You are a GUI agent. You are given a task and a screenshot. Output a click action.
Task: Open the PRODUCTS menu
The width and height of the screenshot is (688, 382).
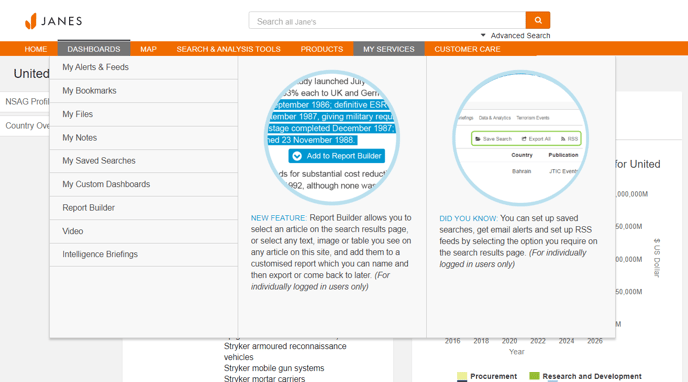(322, 49)
